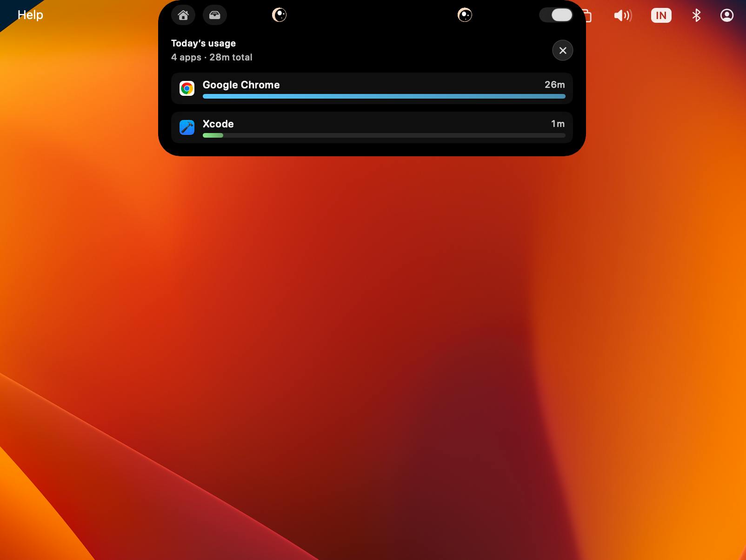Click the Google Chrome app icon

[x=187, y=88]
